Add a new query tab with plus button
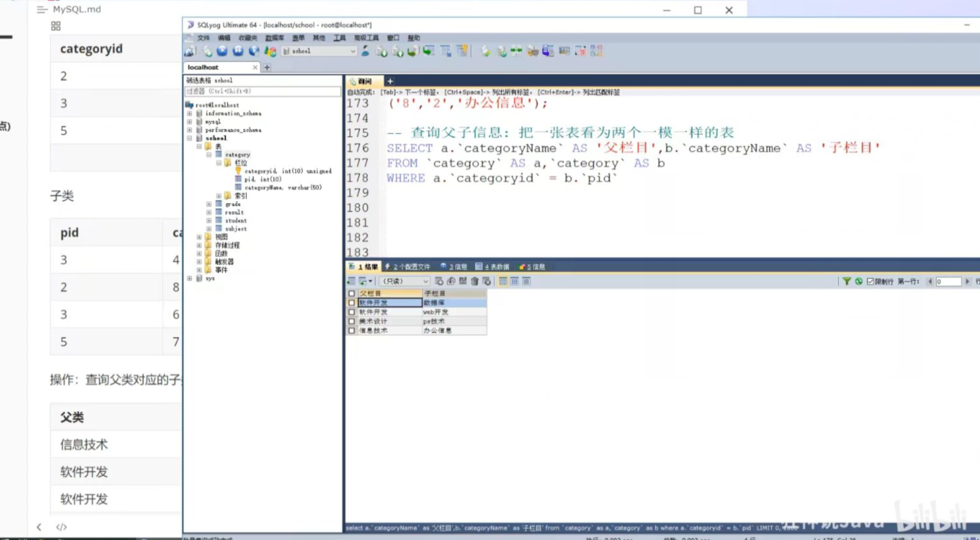 (390, 81)
